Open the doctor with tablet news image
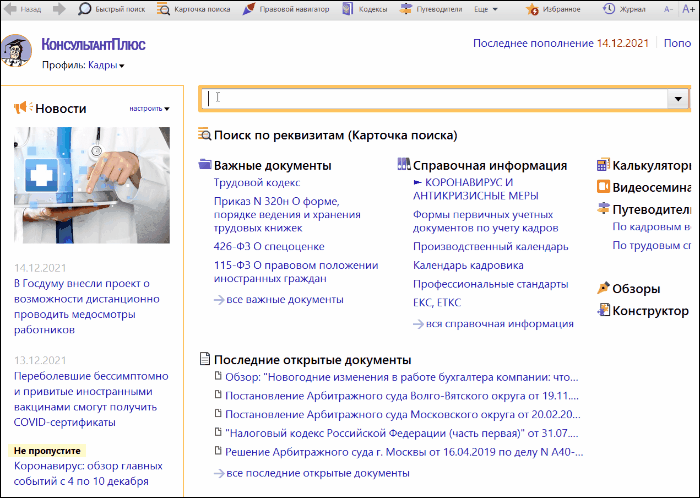The width and height of the screenshot is (700, 498). click(x=92, y=185)
